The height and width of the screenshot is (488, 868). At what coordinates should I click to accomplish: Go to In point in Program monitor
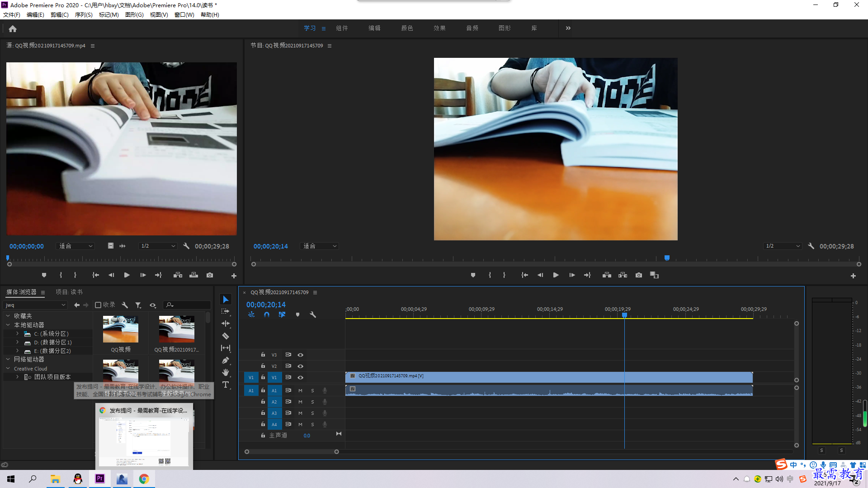tap(524, 275)
